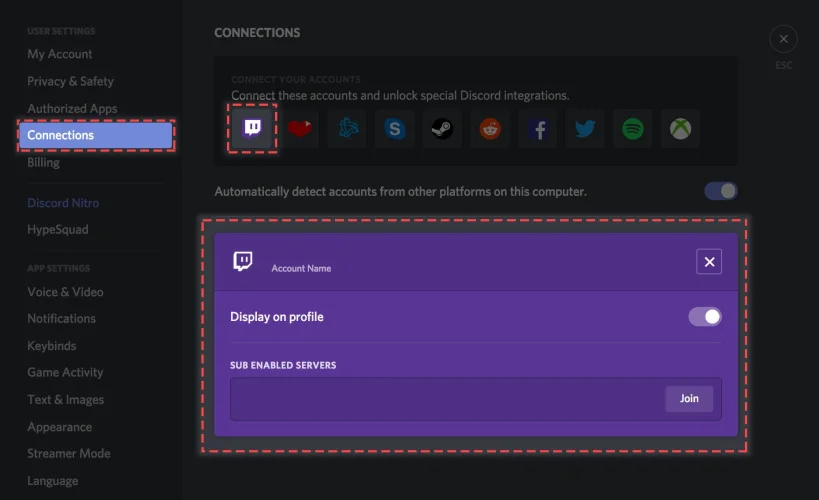Open Streamer Mode settings

pyautogui.click(x=68, y=453)
